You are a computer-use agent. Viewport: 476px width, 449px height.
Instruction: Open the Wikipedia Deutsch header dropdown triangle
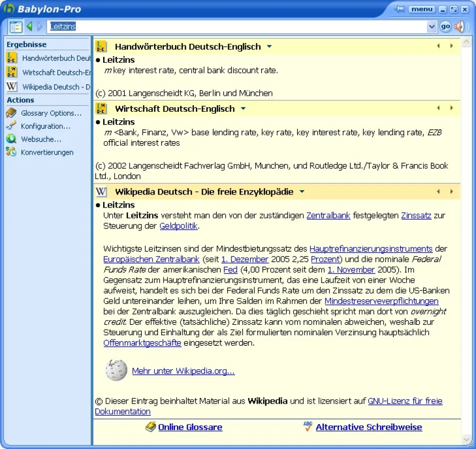302,191
